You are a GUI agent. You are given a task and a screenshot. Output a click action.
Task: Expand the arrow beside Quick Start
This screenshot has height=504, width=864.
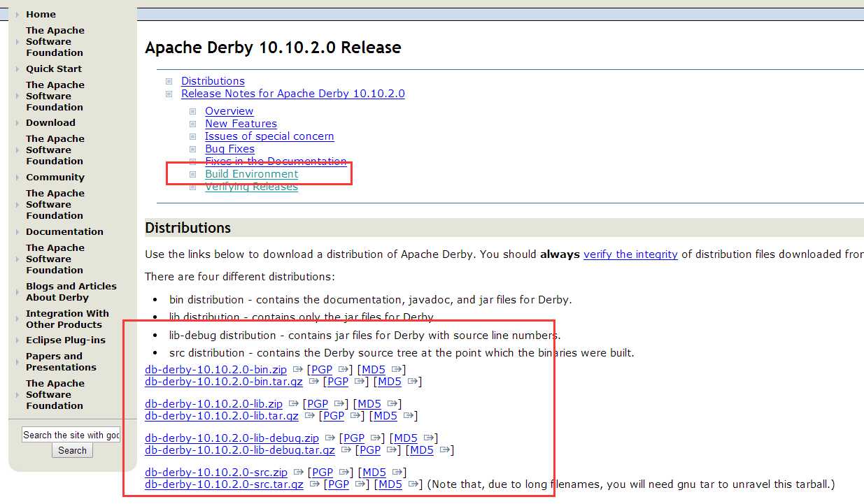point(17,69)
